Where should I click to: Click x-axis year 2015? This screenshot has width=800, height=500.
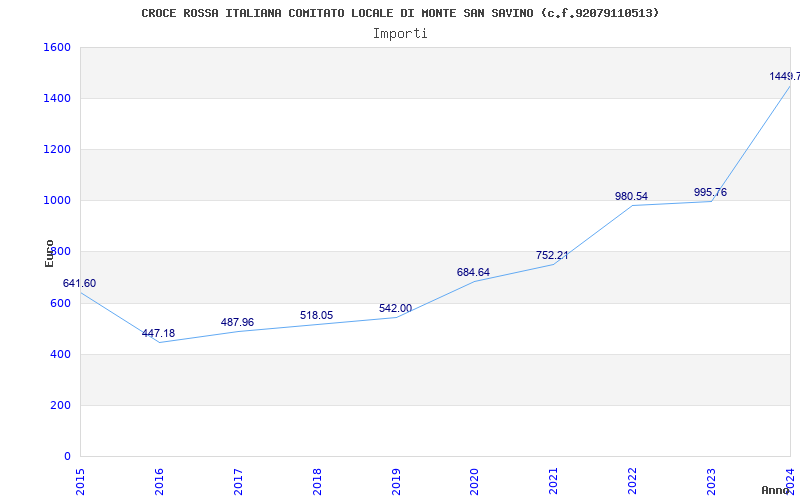click(x=80, y=482)
